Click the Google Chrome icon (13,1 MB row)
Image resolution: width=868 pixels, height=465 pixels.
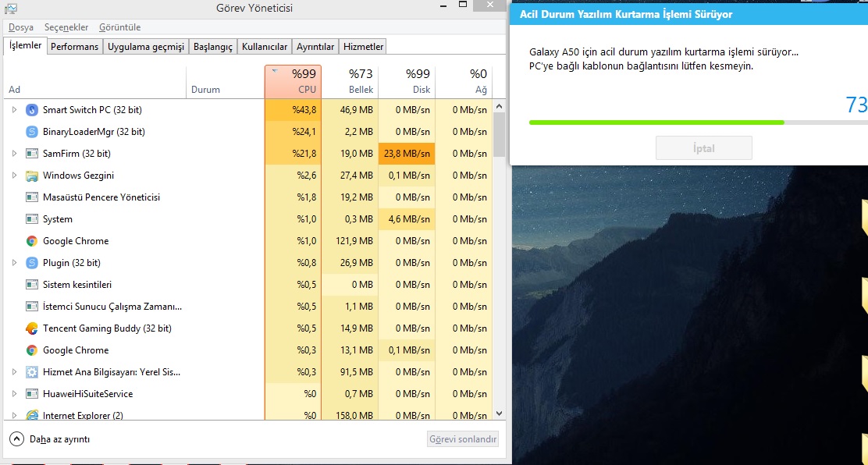point(32,350)
